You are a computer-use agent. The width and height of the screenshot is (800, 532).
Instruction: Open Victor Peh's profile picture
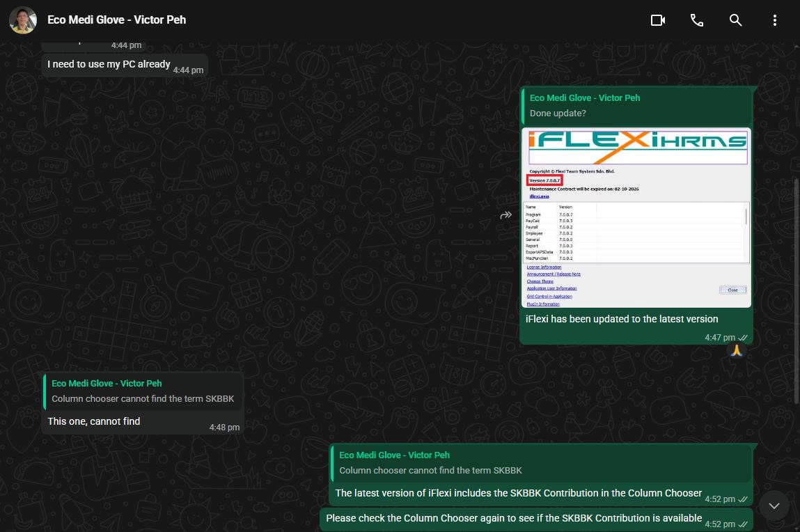click(23, 20)
